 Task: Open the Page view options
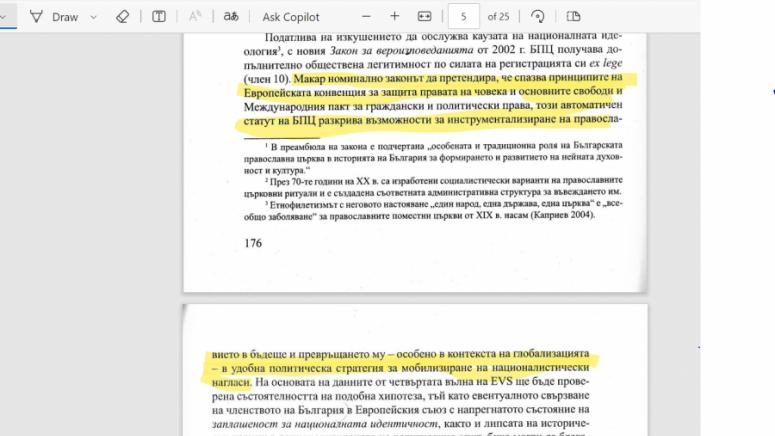coord(573,16)
